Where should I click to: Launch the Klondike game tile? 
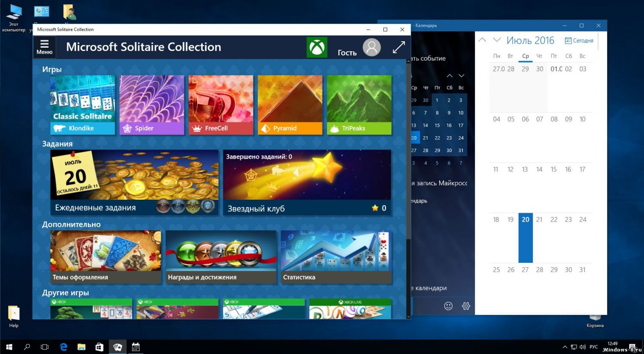pos(82,105)
